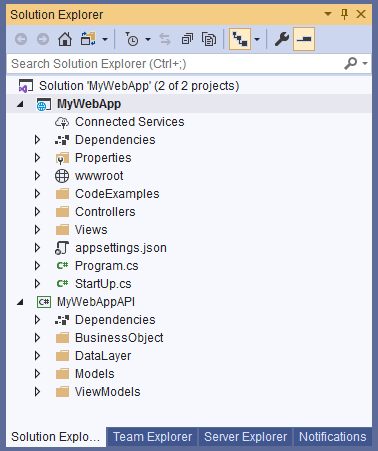
Task: Click the Home icon in toolbar
Action: point(65,39)
